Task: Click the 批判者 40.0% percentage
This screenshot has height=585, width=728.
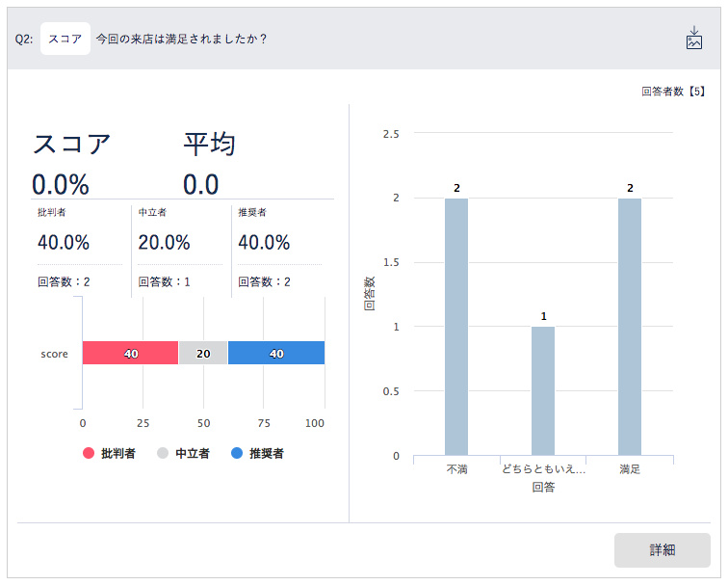Action: click(64, 243)
